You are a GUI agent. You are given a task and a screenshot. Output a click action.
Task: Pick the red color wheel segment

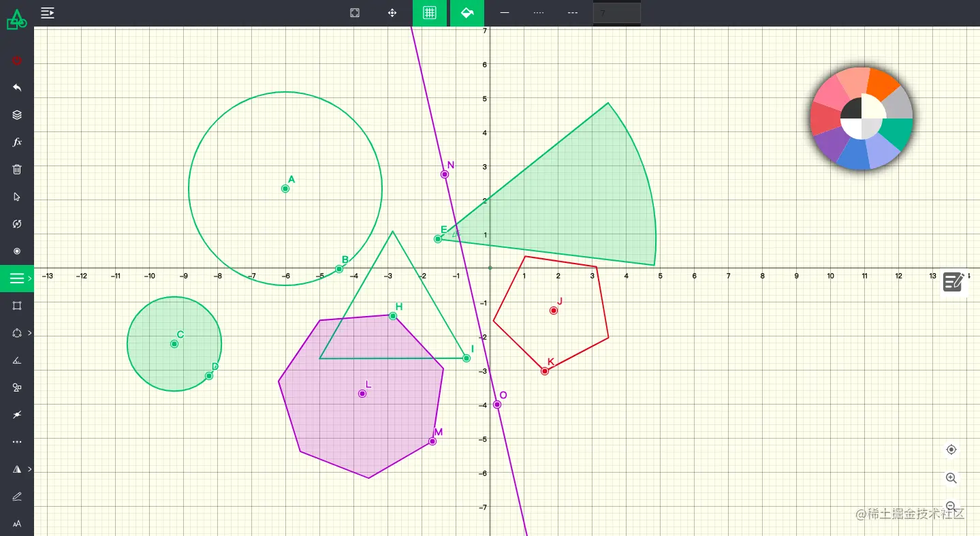click(825, 119)
